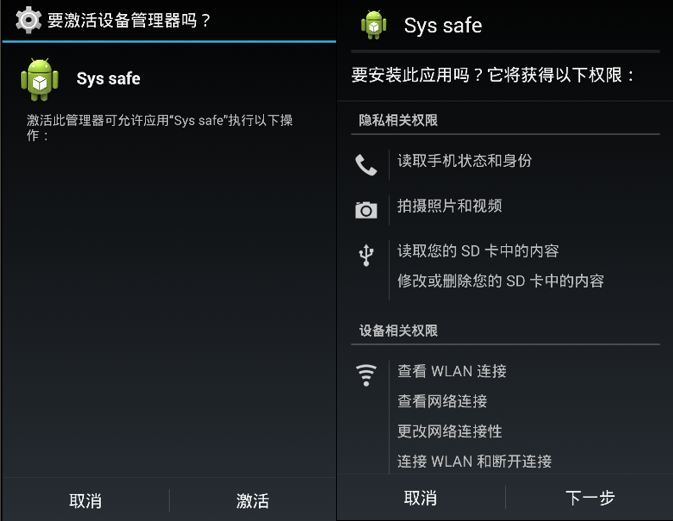Tap the 连接 WLAN 和断开连接 permission entry
The height and width of the screenshot is (521, 673).
(474, 461)
